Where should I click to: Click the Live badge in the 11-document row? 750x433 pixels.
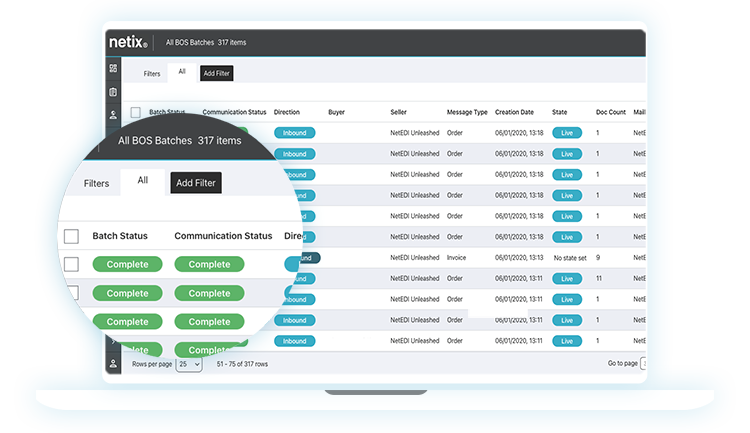click(567, 278)
